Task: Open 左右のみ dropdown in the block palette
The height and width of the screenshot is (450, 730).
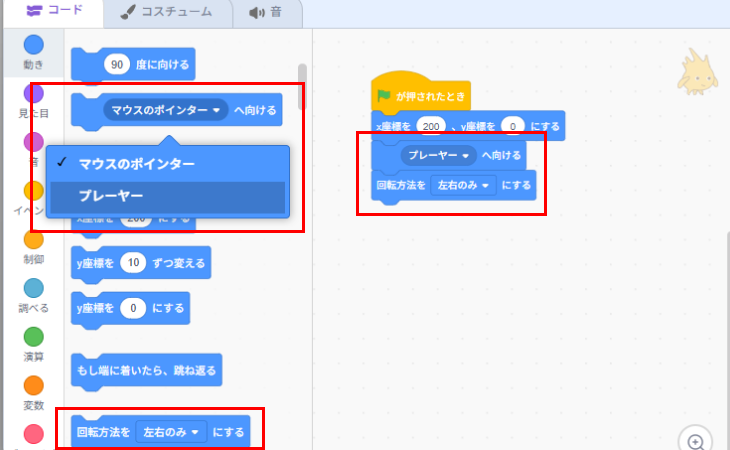Action: coord(171,432)
